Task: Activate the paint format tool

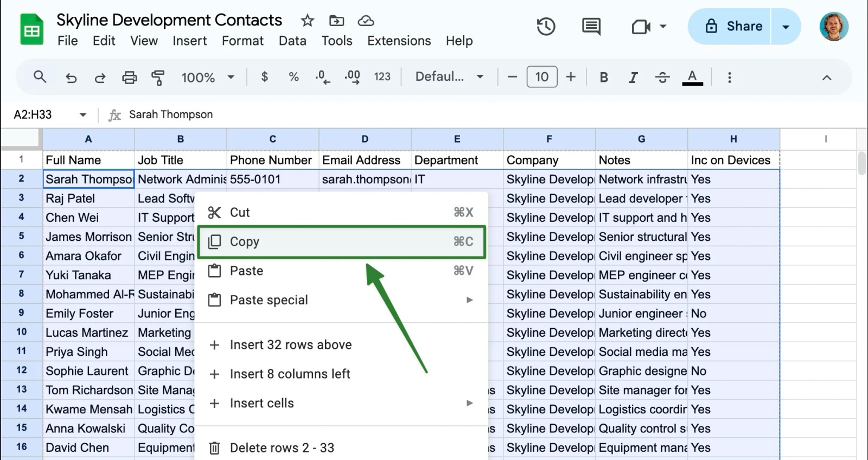Action: (x=158, y=77)
